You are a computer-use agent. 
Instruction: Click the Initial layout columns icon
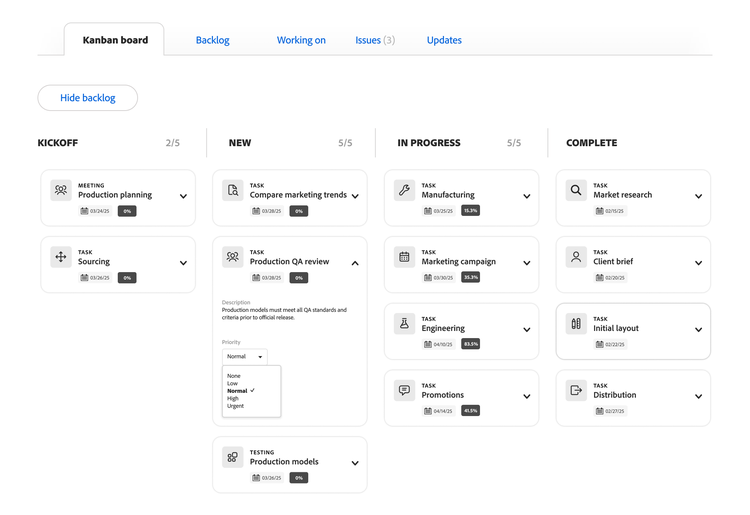pos(576,324)
